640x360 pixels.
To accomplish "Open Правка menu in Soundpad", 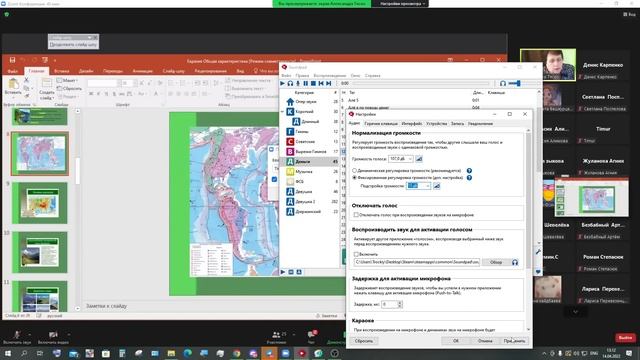I will pos(302,76).
